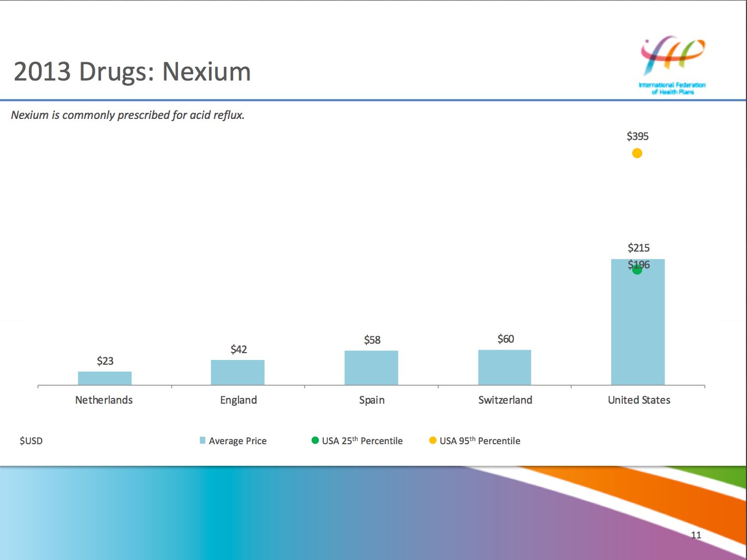
Task: Click the USA 95th Percentile yellow legend marker
Action: (x=433, y=440)
